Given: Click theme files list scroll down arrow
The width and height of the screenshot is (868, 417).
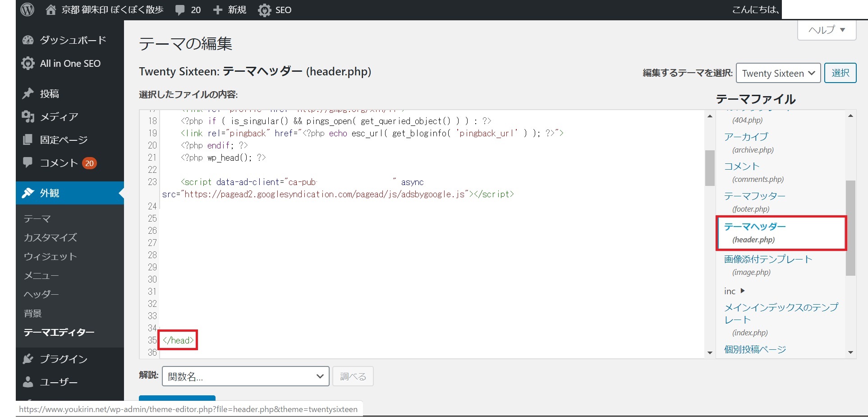Looking at the screenshot, I should 850,352.
